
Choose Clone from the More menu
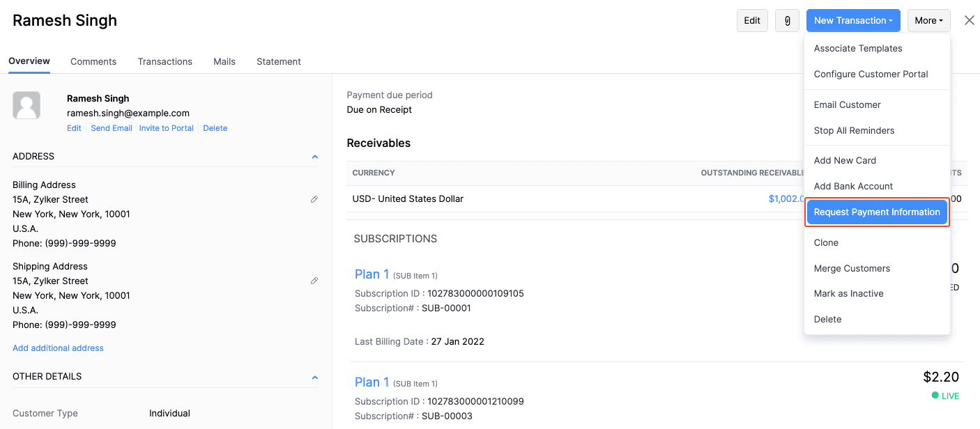[x=826, y=242]
